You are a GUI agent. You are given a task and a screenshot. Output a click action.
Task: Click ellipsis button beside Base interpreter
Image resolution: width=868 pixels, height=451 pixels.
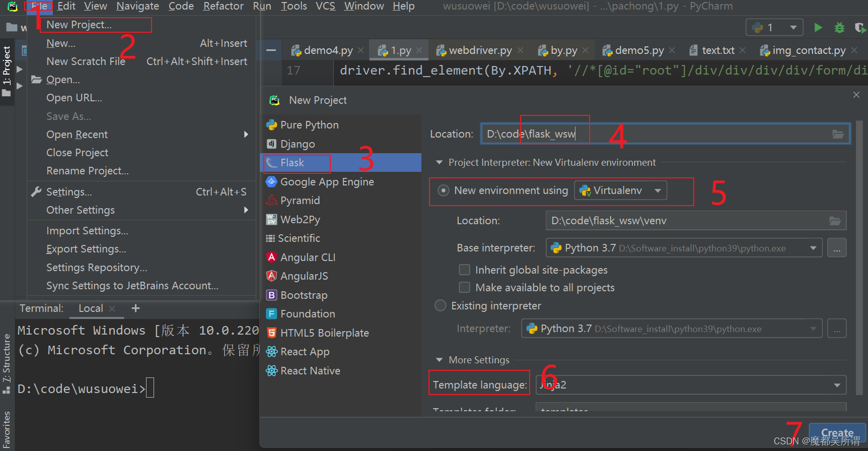click(837, 248)
